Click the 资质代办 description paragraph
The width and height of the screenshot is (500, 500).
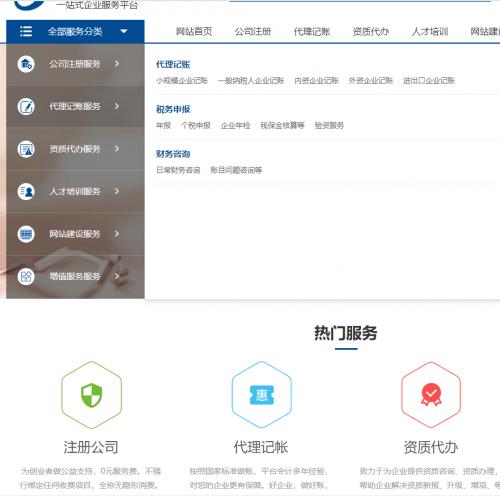click(430, 478)
